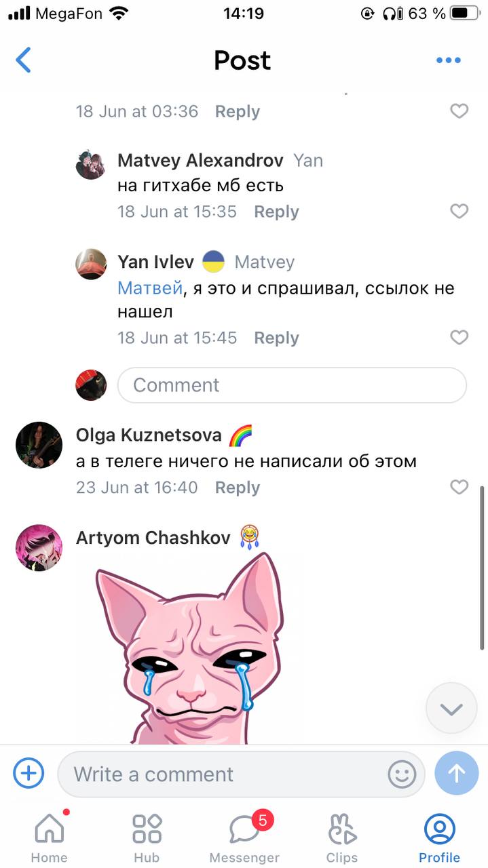
Task: Tap the scroll-down chevron floating button
Action: click(x=451, y=709)
